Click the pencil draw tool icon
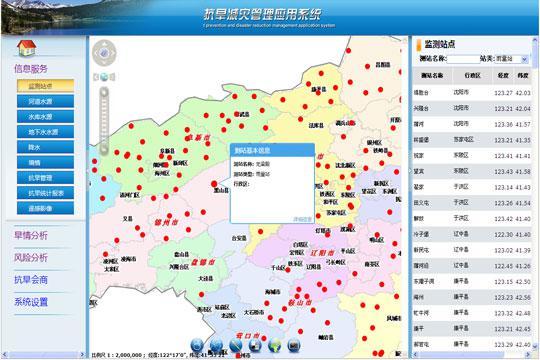The width and height of the screenshot is (540, 360). pyautogui.click(x=236, y=345)
